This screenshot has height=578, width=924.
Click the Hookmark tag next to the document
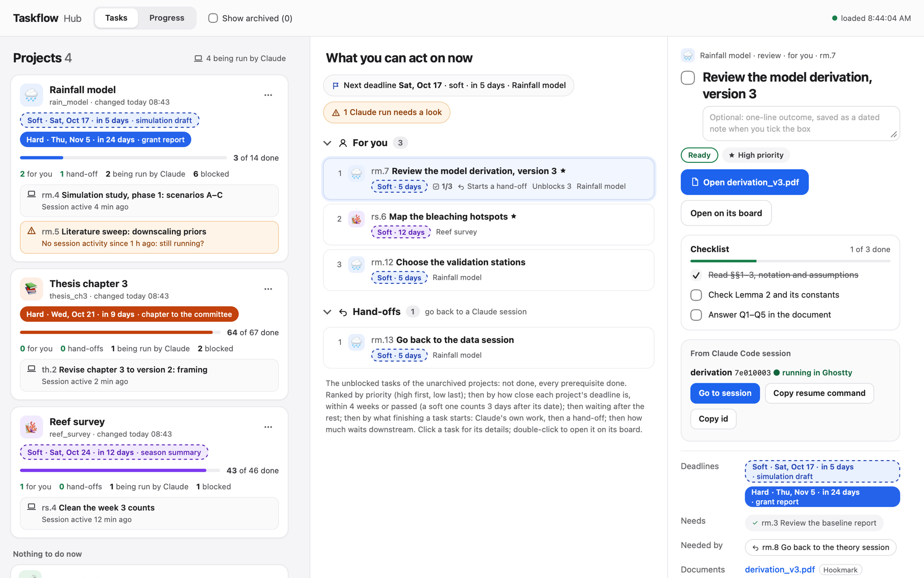[x=840, y=570]
